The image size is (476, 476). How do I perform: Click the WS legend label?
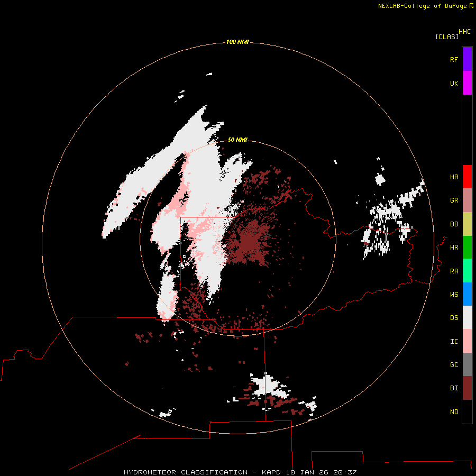click(x=454, y=294)
